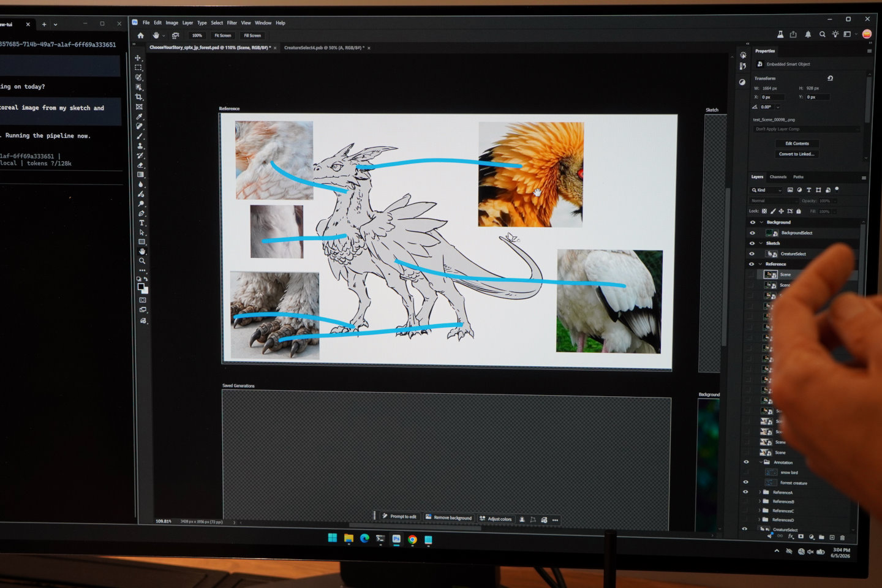The width and height of the screenshot is (882, 588).
Task: Open Chrome from the taskbar
Action: (412, 540)
